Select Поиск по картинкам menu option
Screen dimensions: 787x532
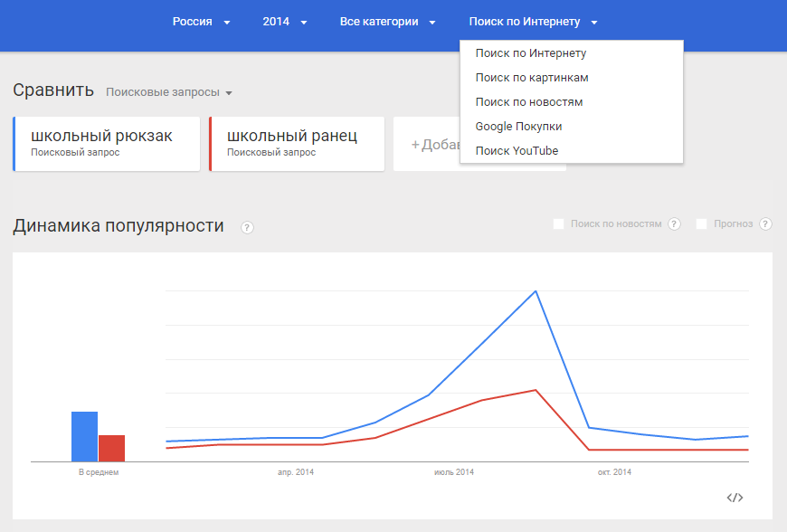point(532,78)
